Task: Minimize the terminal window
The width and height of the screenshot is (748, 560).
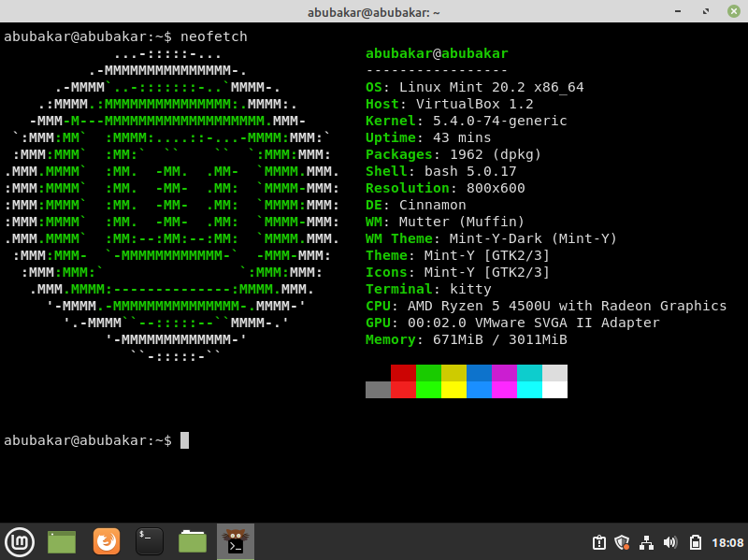Action: (677, 11)
